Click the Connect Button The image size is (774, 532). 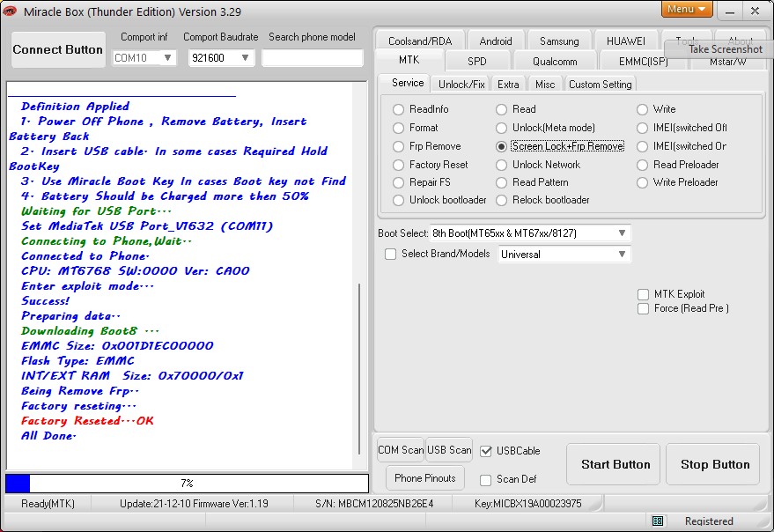coord(58,50)
